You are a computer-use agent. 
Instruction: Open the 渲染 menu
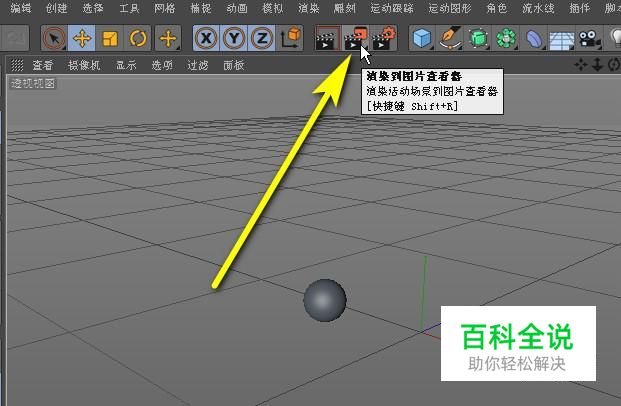point(309,8)
